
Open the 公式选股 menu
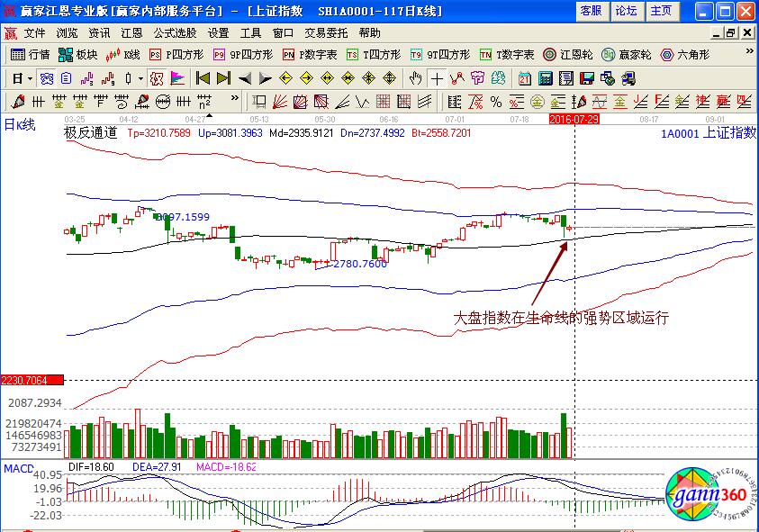click(175, 32)
